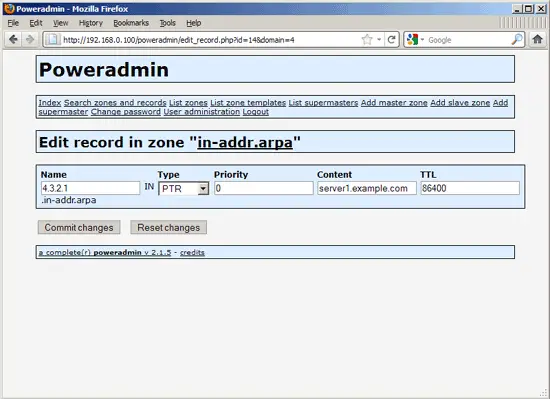Open the URL history dropdown arrow
This screenshot has width=550, height=399.
coord(379,40)
